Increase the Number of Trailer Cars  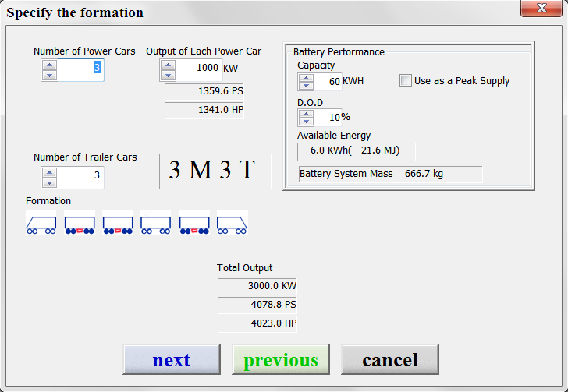coord(49,172)
